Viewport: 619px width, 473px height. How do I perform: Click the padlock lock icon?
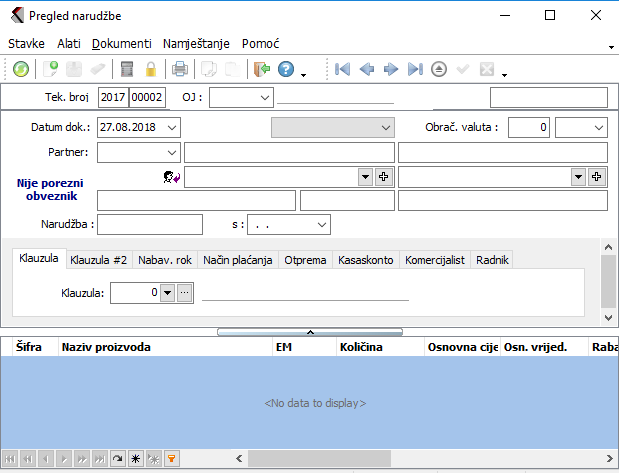tap(151, 69)
